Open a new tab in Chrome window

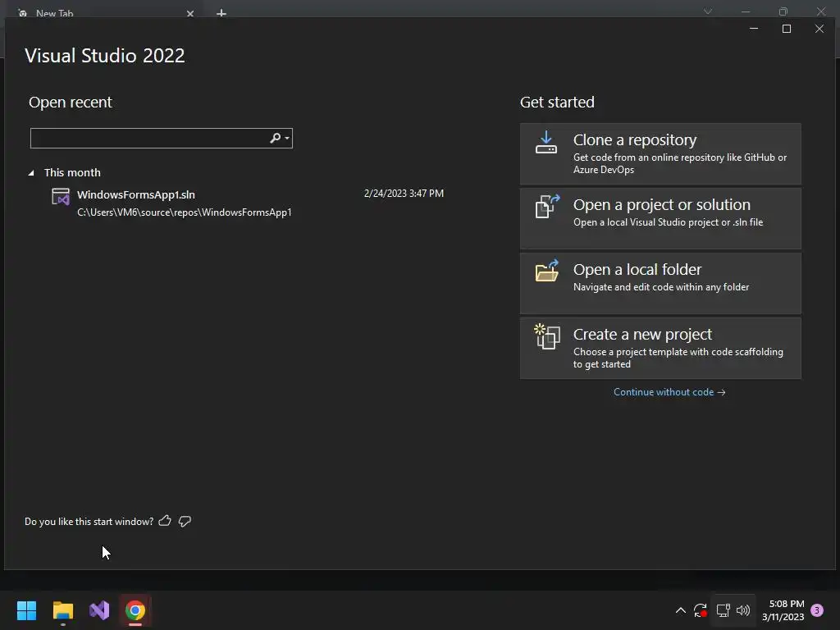[221, 13]
